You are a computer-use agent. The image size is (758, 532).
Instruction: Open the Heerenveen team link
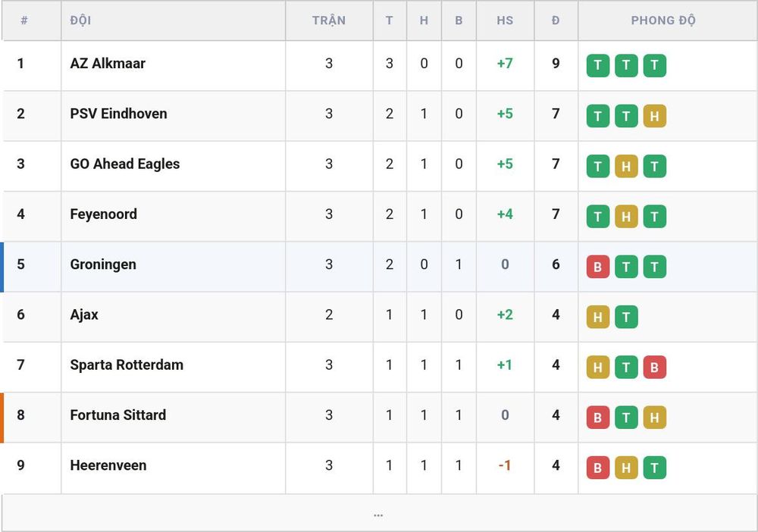coord(108,465)
